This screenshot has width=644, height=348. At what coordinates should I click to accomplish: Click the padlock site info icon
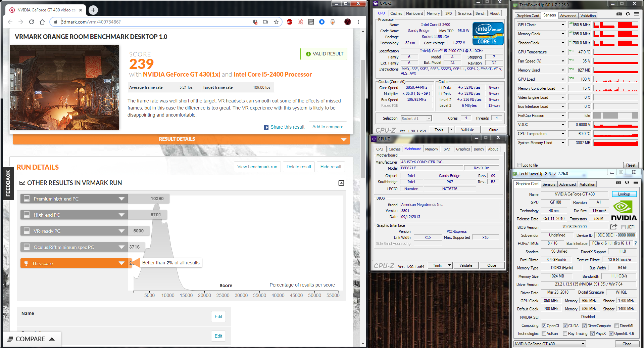point(56,22)
